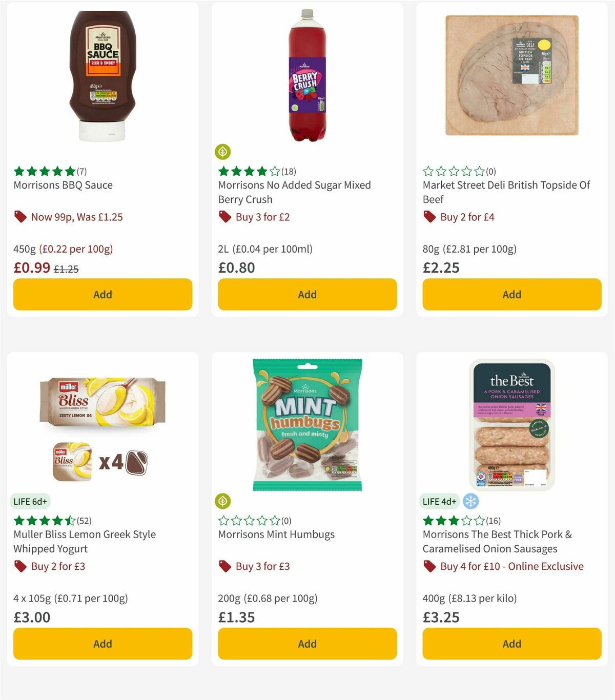The image size is (615, 700).
Task: Click the four-star rating on Berry Crush
Action: 248,171
